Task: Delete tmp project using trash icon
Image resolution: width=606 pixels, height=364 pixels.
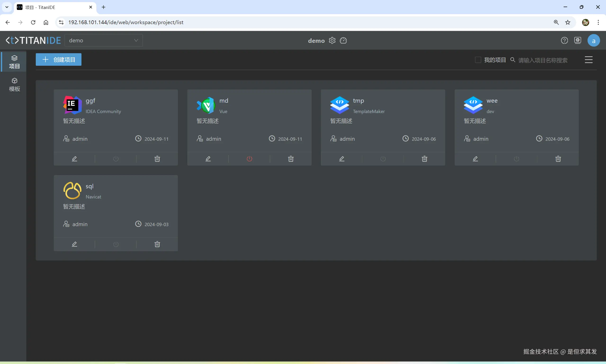Action: click(x=424, y=159)
